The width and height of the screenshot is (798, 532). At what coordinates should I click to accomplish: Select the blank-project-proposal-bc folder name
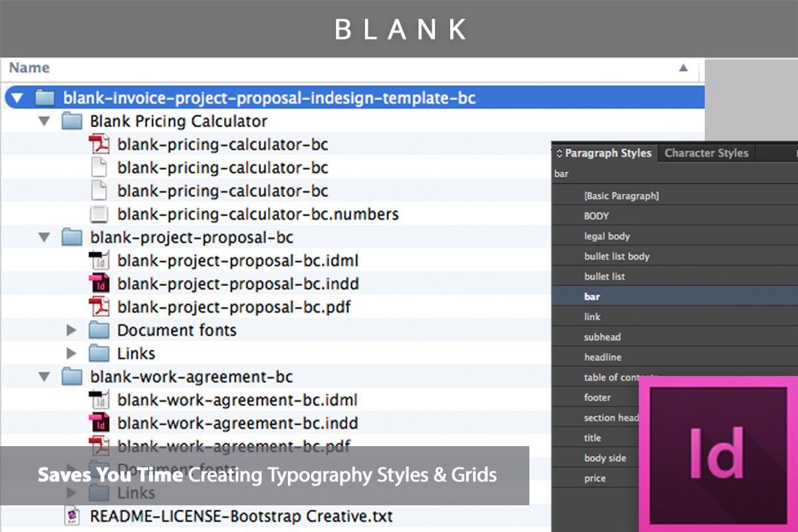(192, 237)
